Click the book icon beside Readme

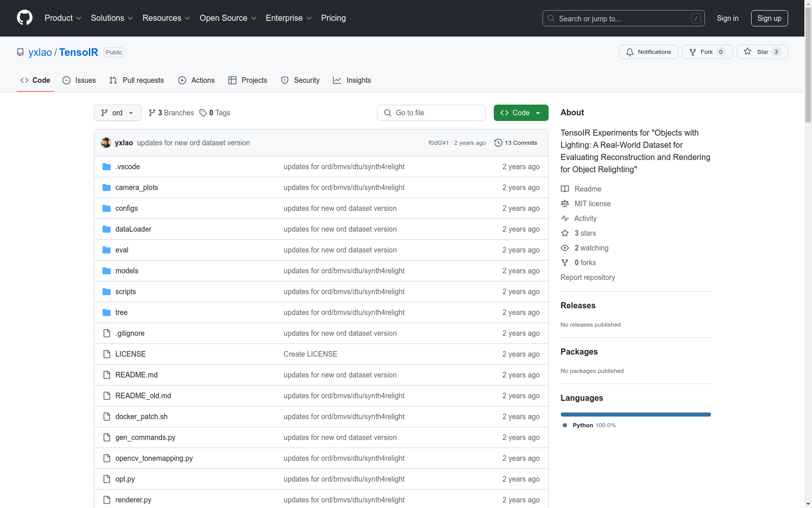(565, 189)
